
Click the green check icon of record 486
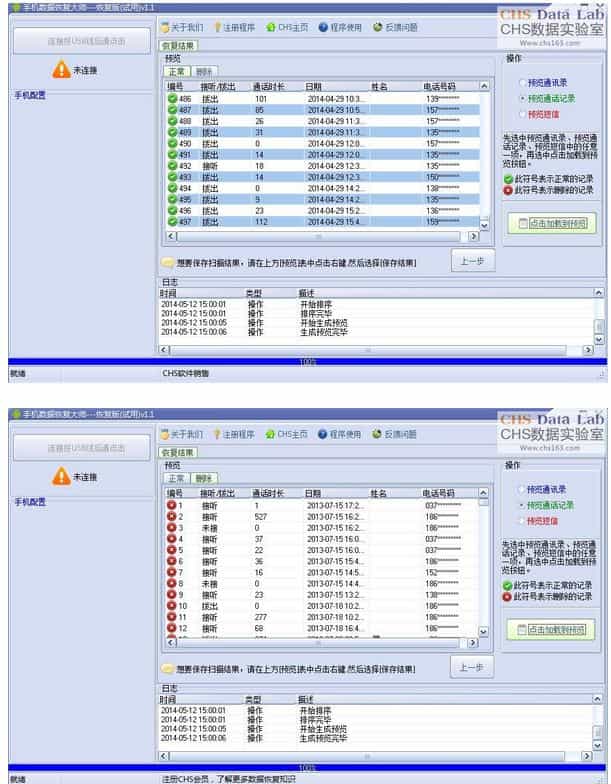(x=172, y=98)
